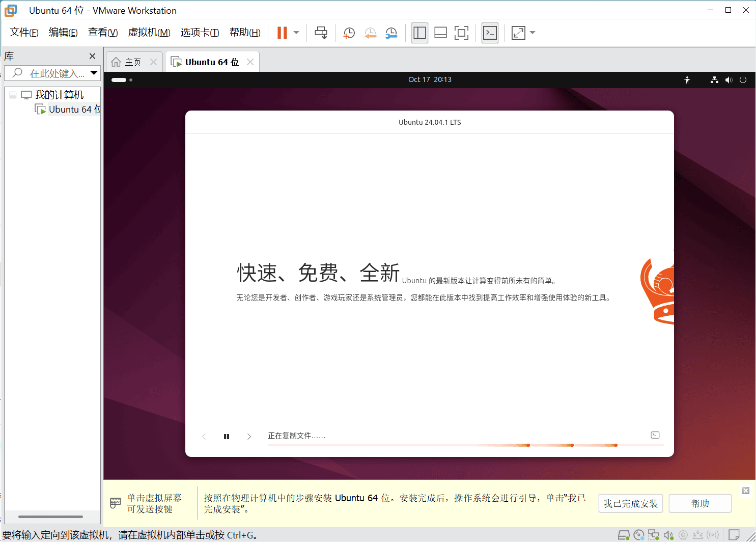The image size is (756, 542).
Task: Click the file copy progress bar
Action: tap(466, 445)
